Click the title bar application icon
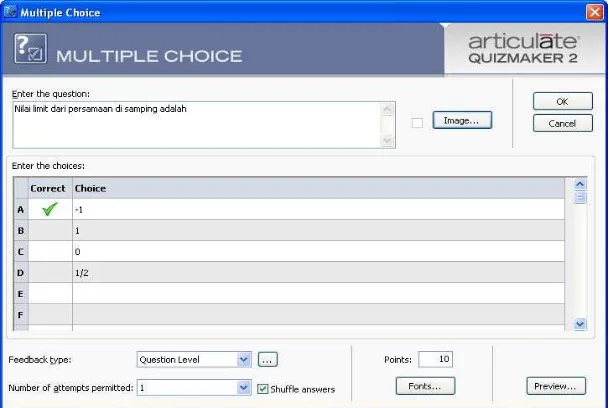The width and height of the screenshot is (610, 408). click(x=10, y=12)
